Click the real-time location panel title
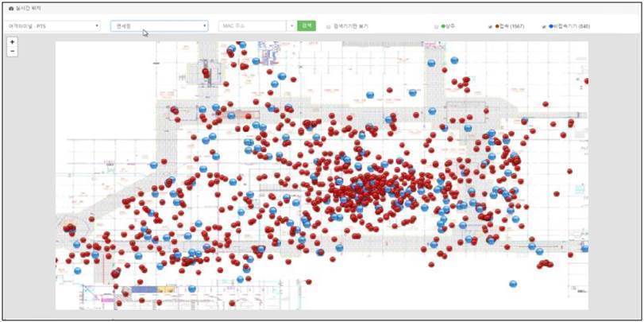This screenshot has height=322, width=644. [x=28, y=8]
